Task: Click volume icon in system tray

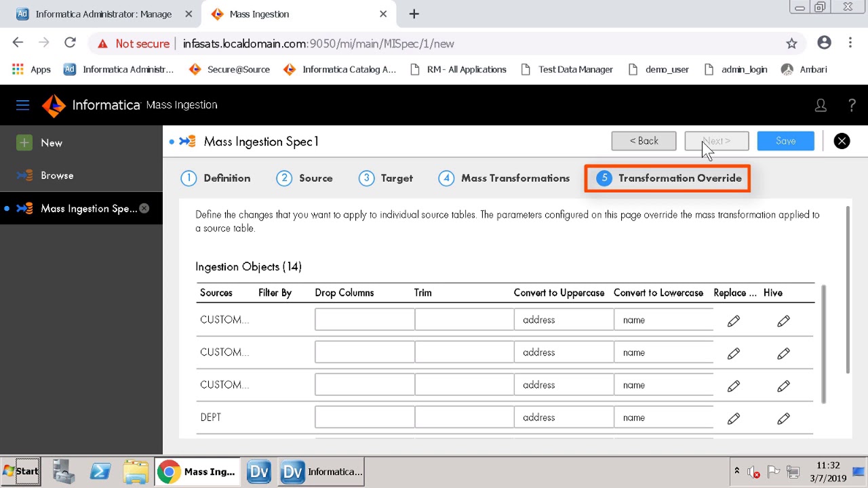Action: click(753, 472)
